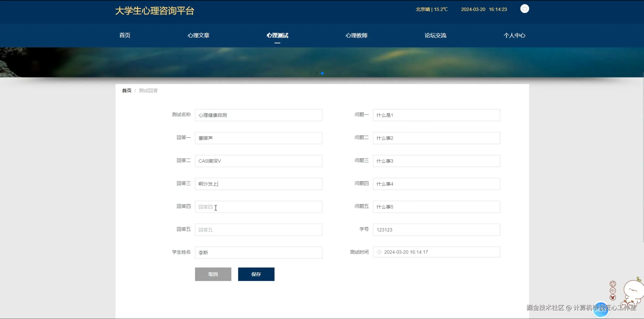Click the logout power icon
Image resolution: width=644 pixels, height=319 pixels.
coord(525,9)
